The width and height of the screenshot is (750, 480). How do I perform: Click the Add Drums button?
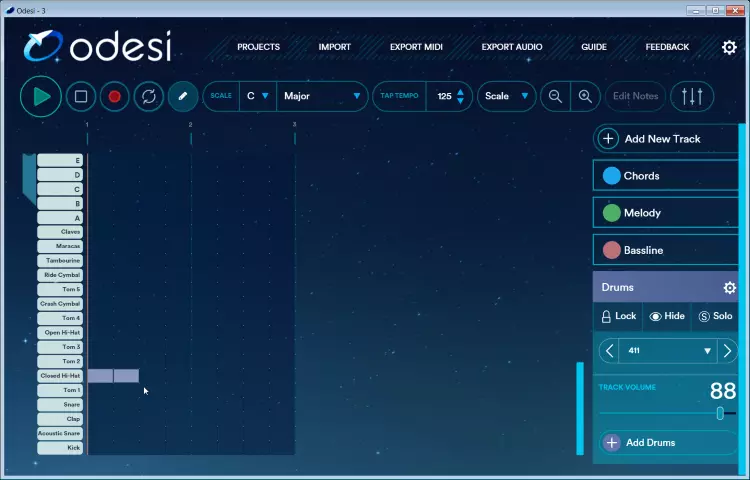point(668,443)
